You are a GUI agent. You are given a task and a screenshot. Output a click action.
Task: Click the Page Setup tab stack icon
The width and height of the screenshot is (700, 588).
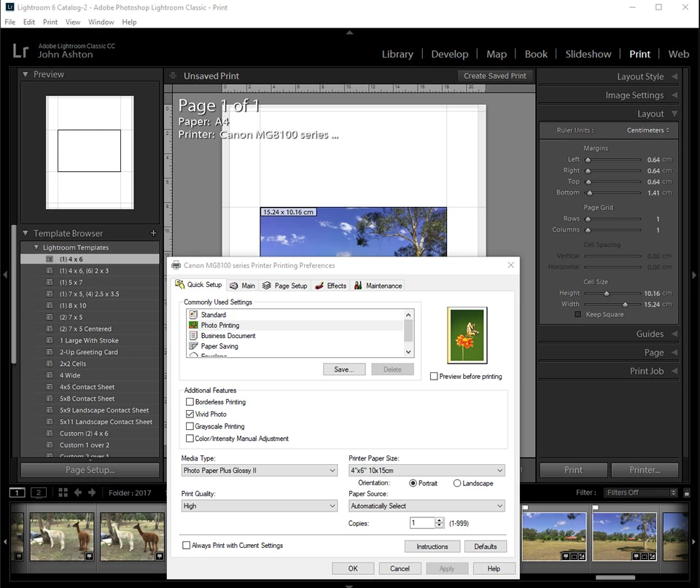(267, 286)
